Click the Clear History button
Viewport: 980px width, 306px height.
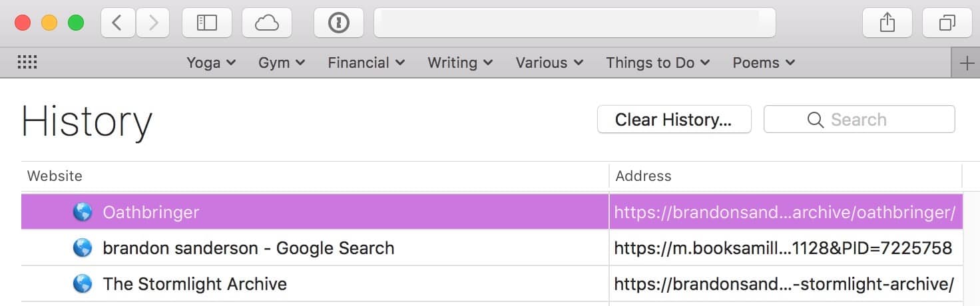pyautogui.click(x=674, y=120)
